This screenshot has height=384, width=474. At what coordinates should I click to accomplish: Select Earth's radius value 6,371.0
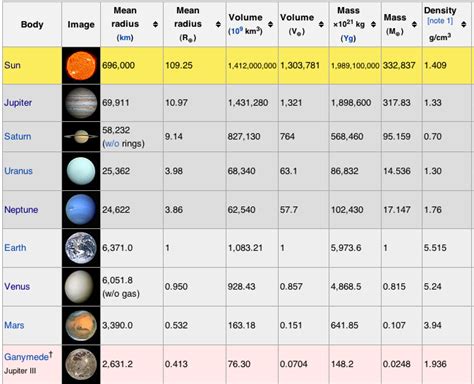pos(117,248)
